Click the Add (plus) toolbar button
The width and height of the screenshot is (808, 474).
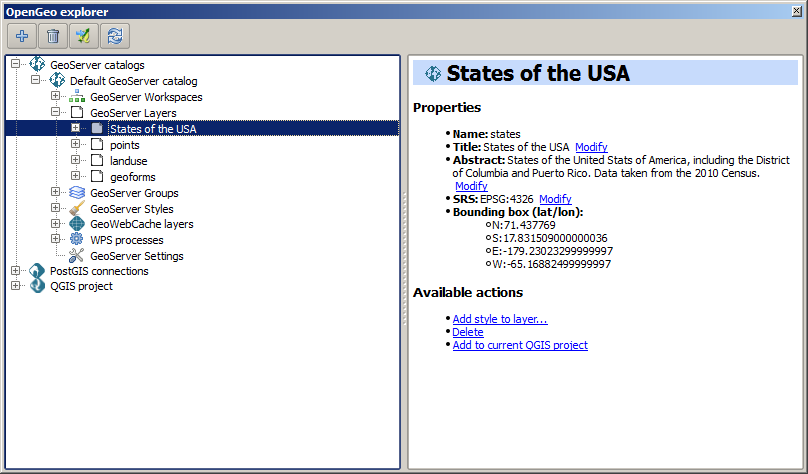22,36
